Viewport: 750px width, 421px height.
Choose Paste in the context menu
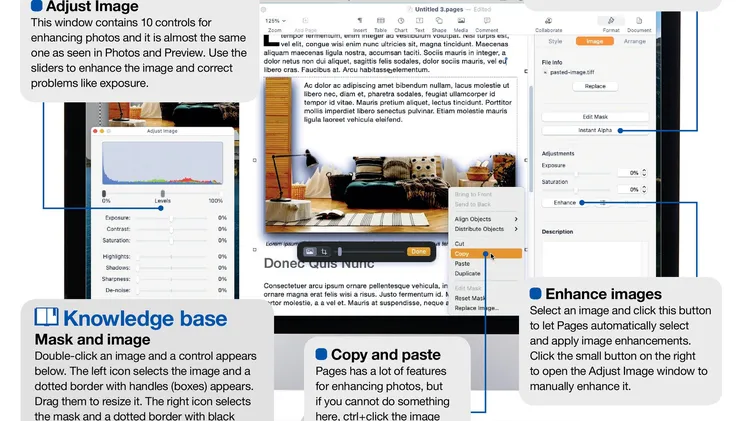(x=486, y=264)
